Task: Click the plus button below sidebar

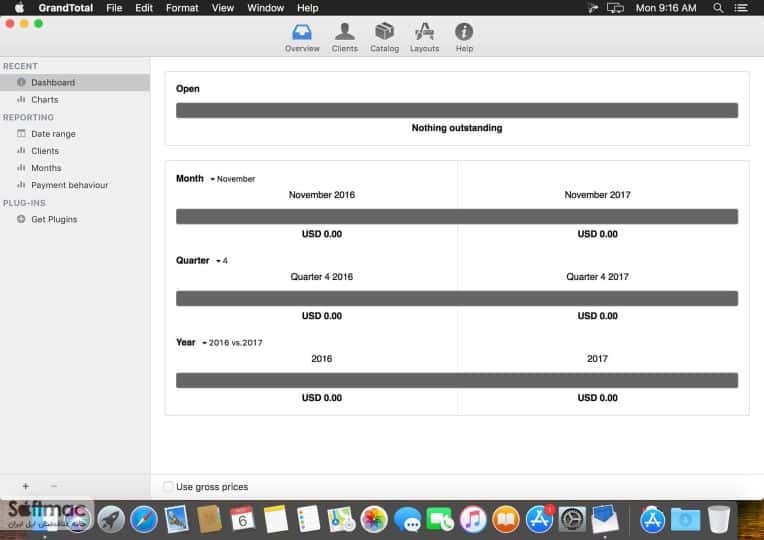Action: (x=25, y=486)
